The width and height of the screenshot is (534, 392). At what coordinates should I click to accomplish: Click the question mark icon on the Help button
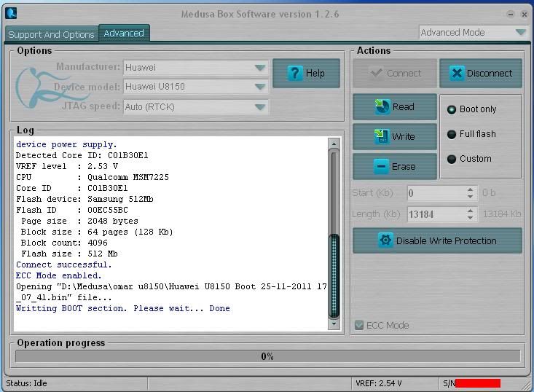(x=295, y=73)
